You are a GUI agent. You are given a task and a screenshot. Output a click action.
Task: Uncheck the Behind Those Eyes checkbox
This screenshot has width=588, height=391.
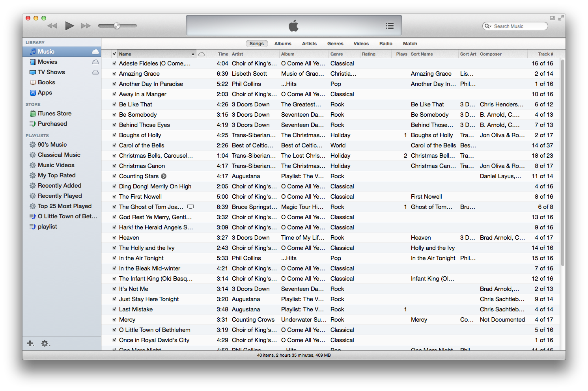[x=114, y=125]
